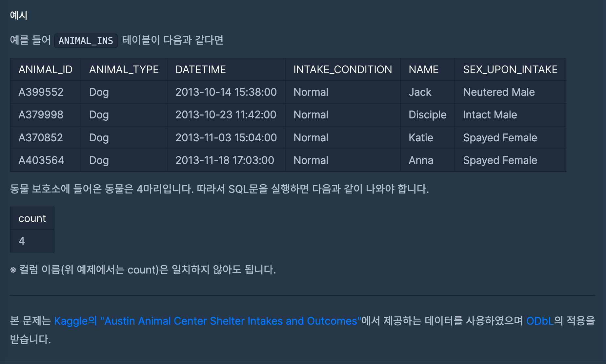Click the ANIMAL_TYPE column header
This screenshot has width=606, height=364.
click(124, 70)
